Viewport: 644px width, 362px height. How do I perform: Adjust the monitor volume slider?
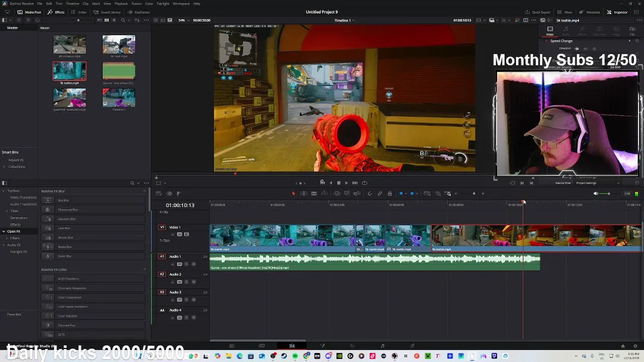tap(609, 194)
